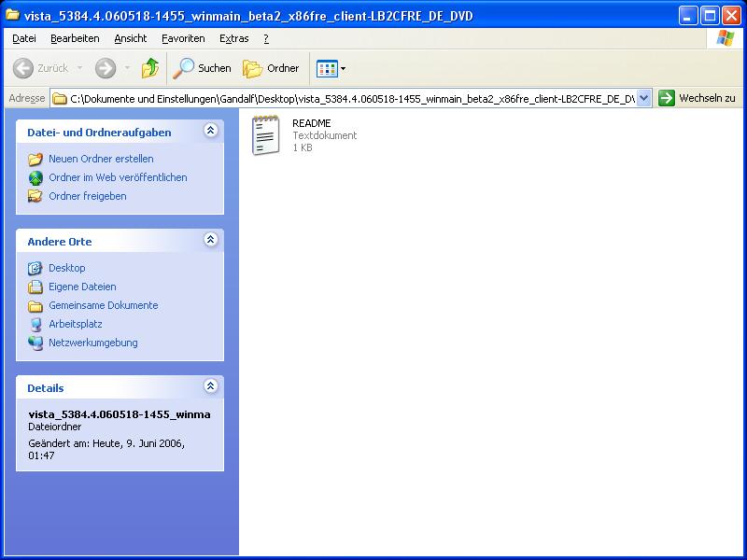747x560 pixels.
Task: Open Eigene Dateien link
Action: click(82, 287)
